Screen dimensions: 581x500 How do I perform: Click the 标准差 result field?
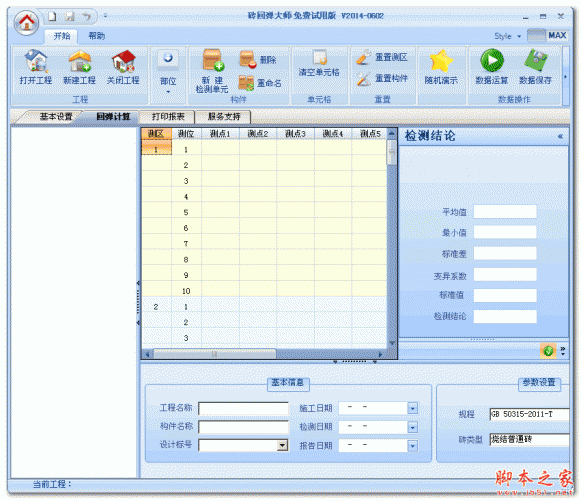pos(505,254)
